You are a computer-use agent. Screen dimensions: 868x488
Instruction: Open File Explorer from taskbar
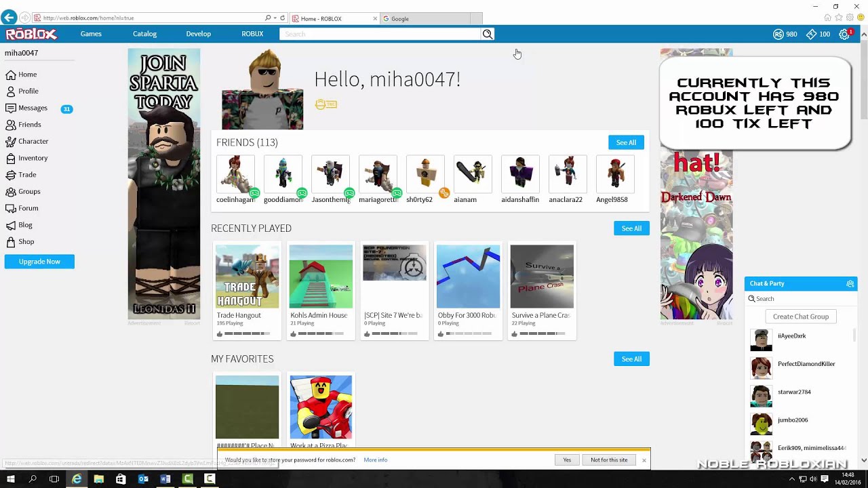pyautogui.click(x=98, y=479)
